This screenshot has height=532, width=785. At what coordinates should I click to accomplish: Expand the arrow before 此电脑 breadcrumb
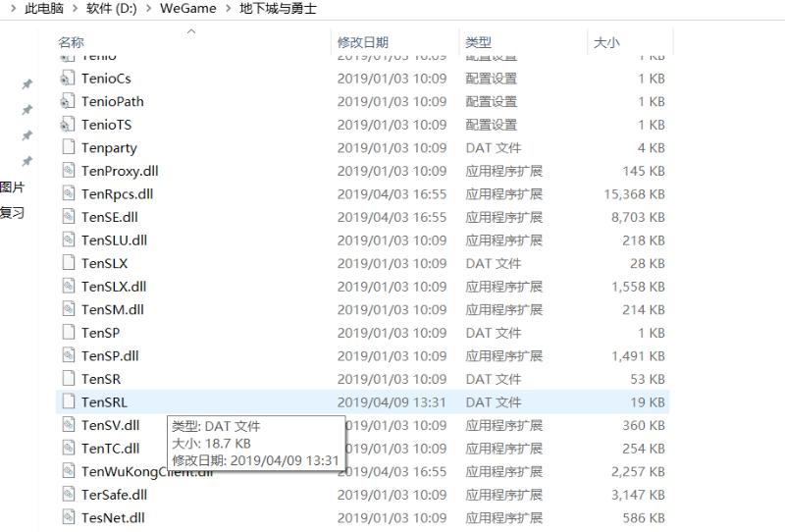pyautogui.click(x=14, y=9)
